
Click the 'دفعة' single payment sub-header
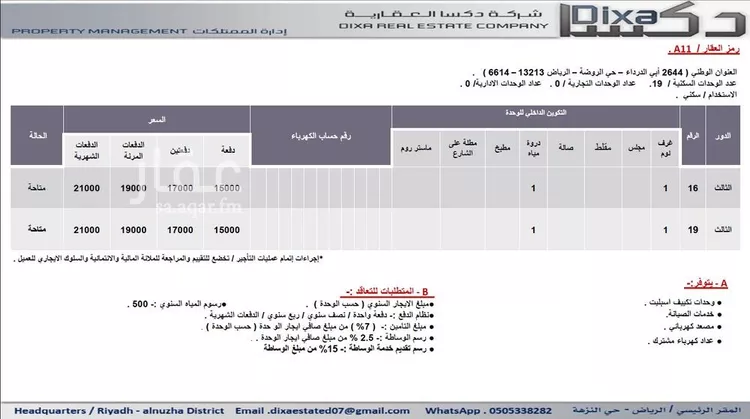(227, 150)
